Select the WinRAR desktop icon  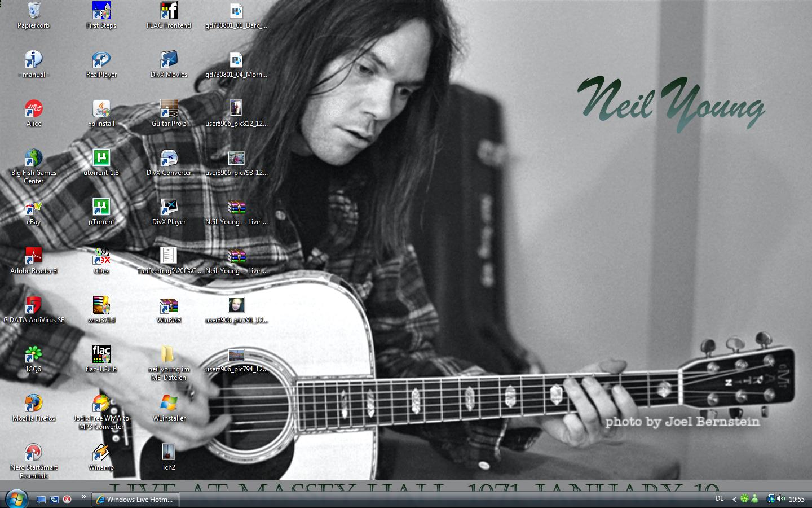tap(169, 306)
